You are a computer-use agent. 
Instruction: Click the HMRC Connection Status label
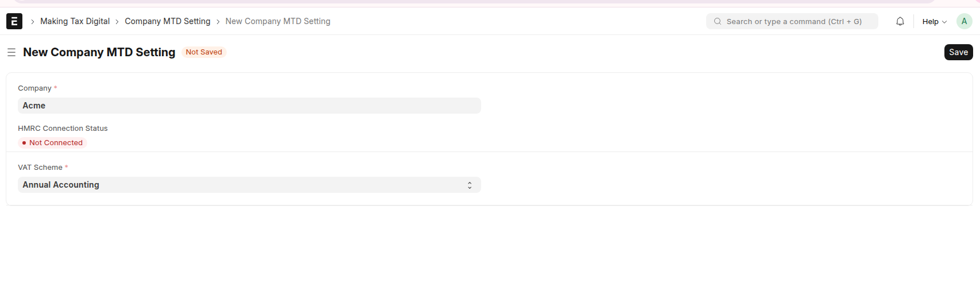click(63, 129)
